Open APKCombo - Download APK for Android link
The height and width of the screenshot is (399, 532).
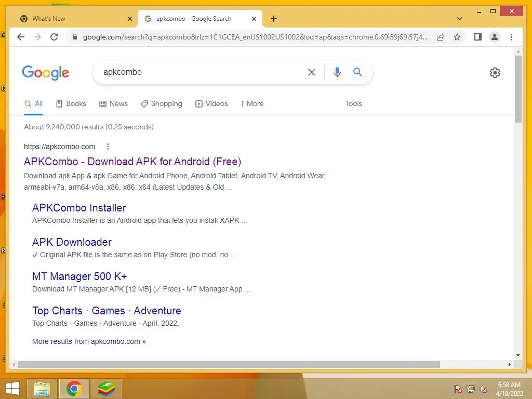point(132,162)
